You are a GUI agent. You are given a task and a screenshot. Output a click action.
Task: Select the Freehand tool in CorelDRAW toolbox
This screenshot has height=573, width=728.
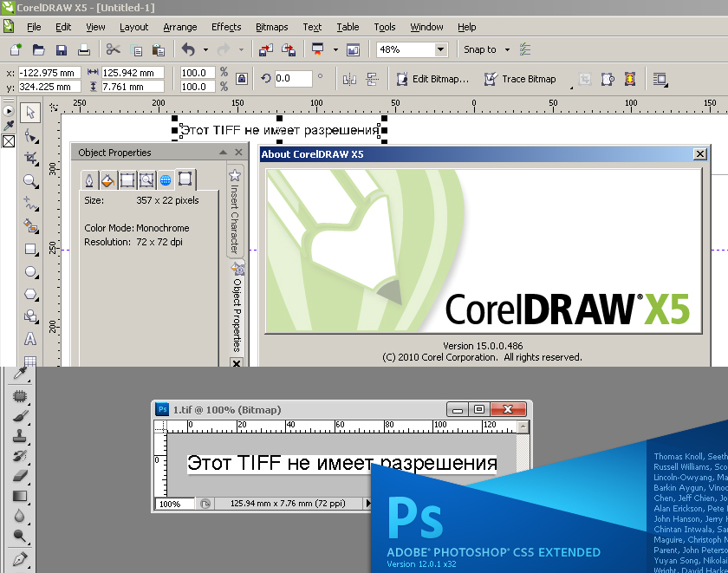pos(31,204)
